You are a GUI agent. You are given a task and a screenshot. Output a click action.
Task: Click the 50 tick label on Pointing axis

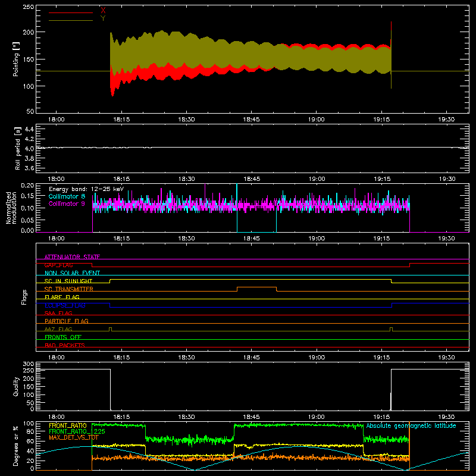click(30, 111)
